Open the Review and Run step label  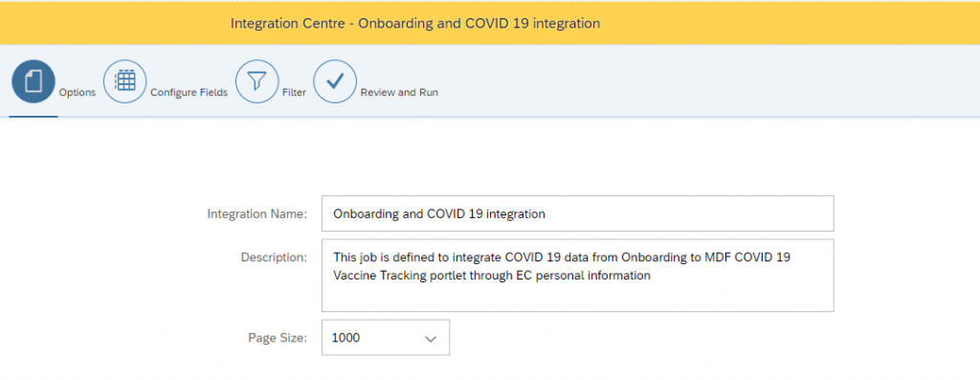(x=399, y=93)
